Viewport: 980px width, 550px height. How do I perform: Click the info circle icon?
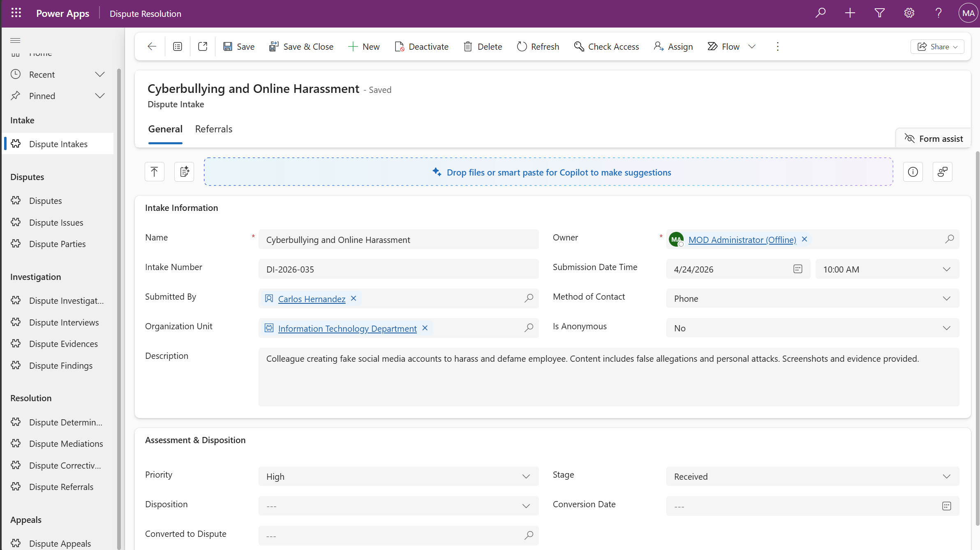tap(913, 172)
